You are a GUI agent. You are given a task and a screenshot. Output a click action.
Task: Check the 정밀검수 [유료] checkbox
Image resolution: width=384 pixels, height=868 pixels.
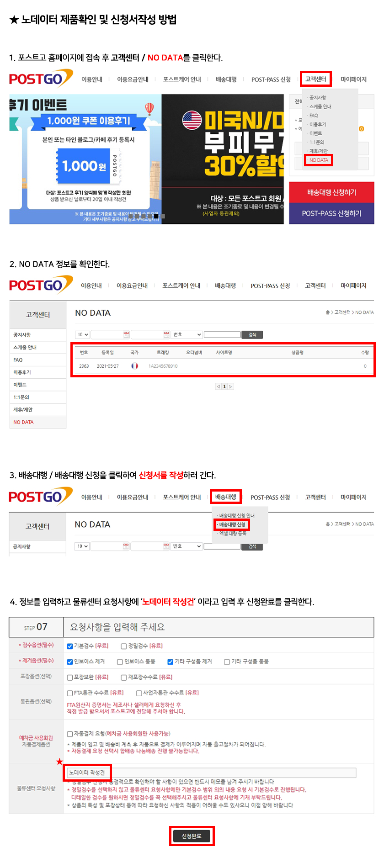[124, 646]
